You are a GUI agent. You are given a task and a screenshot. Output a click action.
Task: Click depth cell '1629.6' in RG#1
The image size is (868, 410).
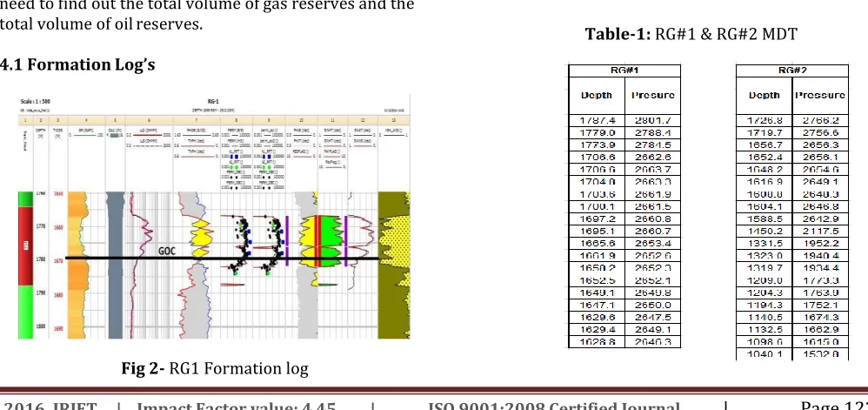coord(597,317)
